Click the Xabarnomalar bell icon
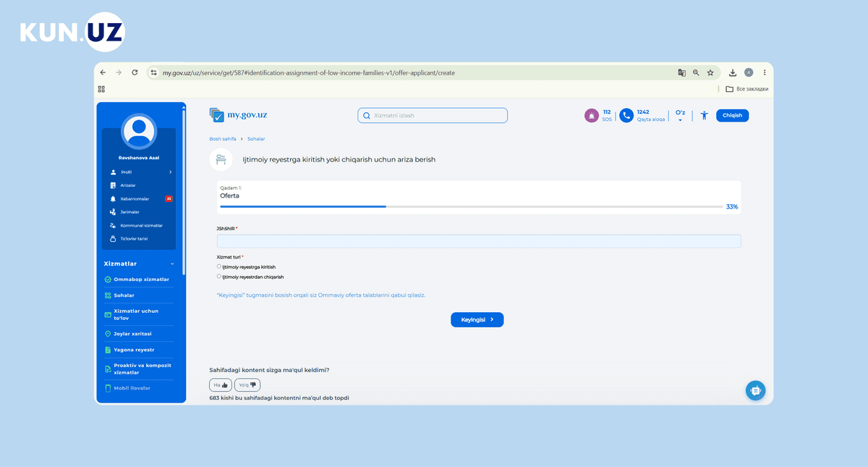This screenshot has height=467, width=868. click(x=113, y=198)
